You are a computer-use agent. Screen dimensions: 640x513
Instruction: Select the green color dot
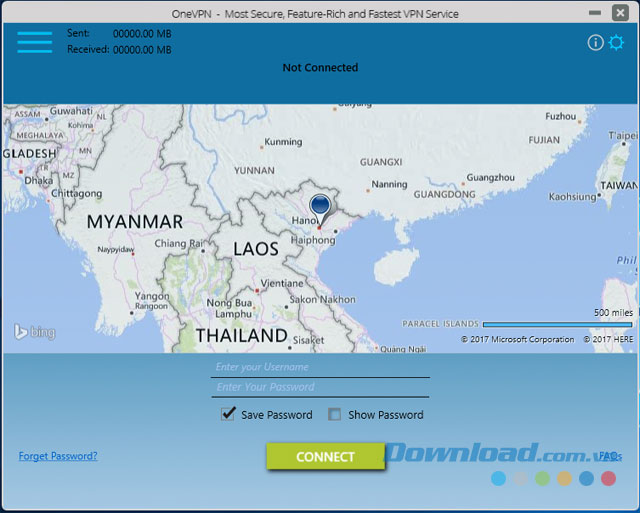pyautogui.click(x=542, y=478)
